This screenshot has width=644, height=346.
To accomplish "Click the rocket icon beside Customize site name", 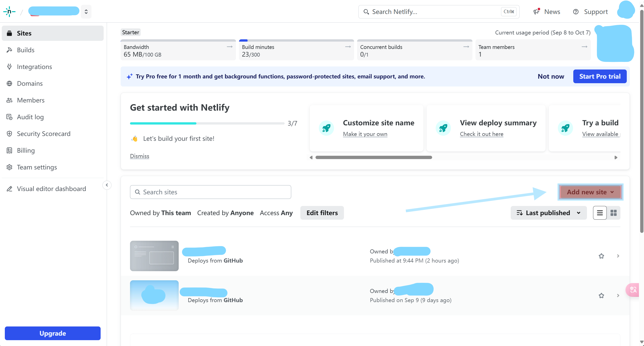I will pos(326,128).
